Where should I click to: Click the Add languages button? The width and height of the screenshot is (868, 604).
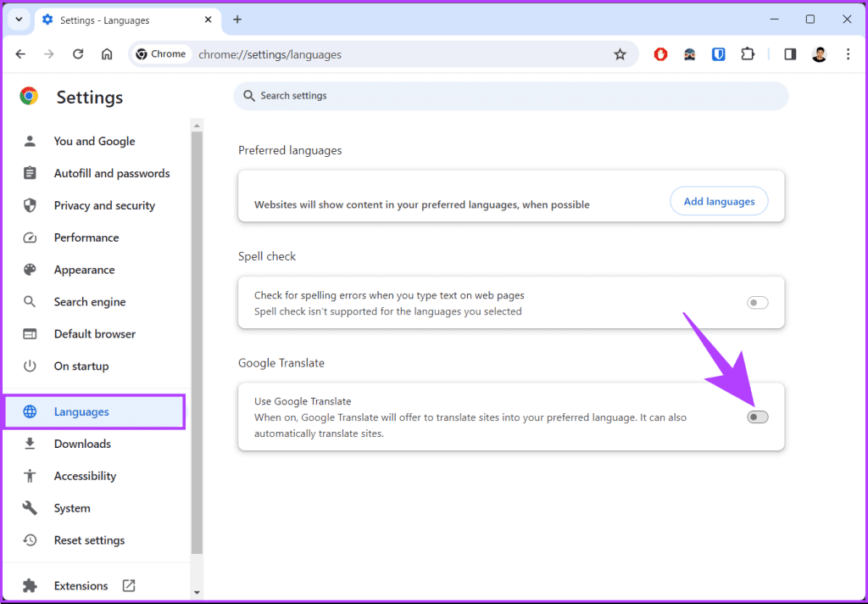point(719,201)
